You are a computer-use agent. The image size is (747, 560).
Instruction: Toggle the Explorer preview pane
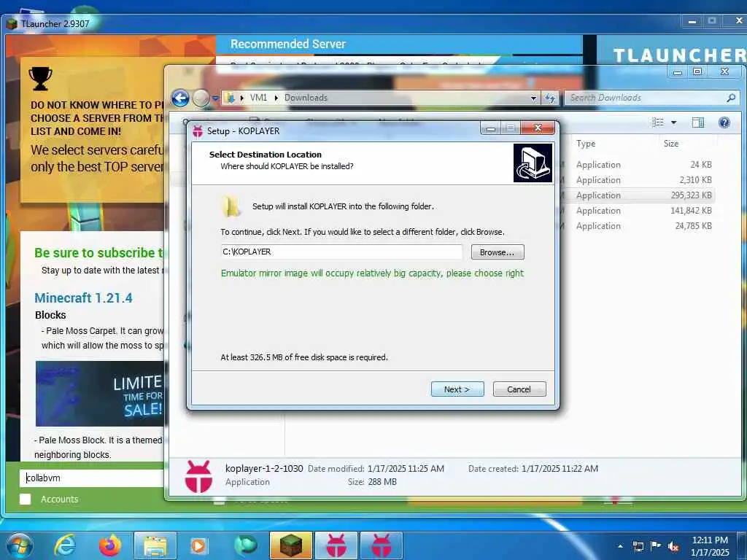click(698, 122)
